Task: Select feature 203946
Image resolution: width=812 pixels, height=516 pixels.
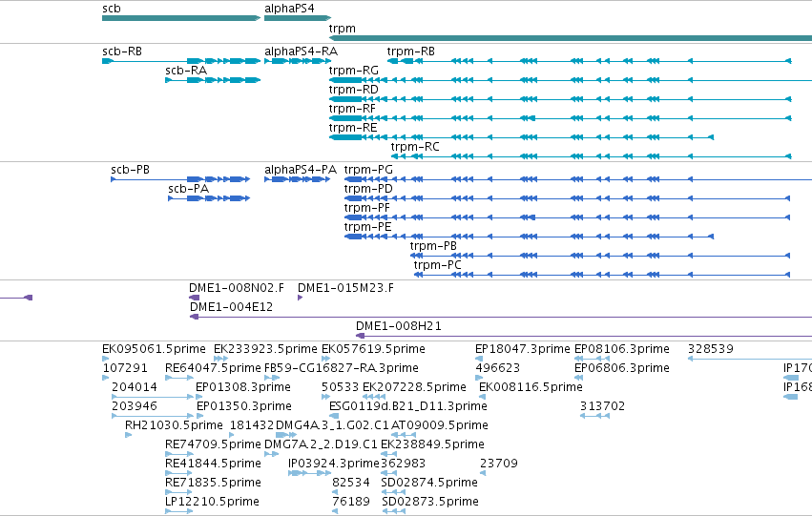Action: click(x=153, y=416)
